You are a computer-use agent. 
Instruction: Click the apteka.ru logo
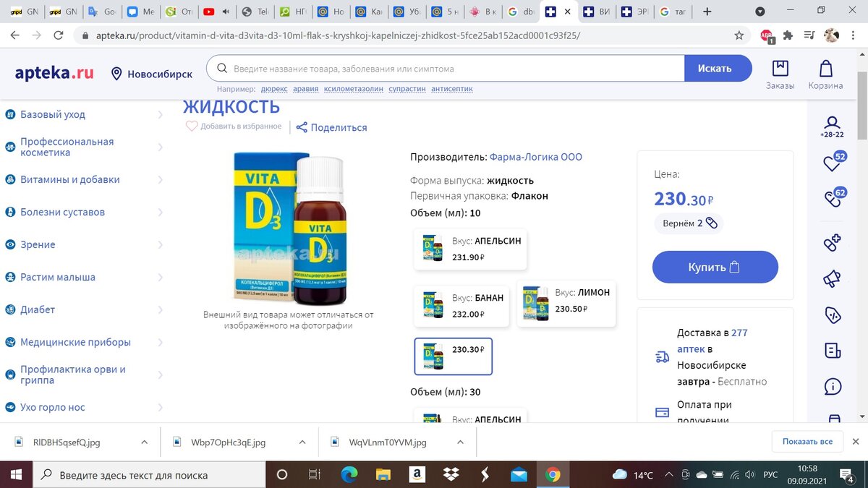(54, 72)
